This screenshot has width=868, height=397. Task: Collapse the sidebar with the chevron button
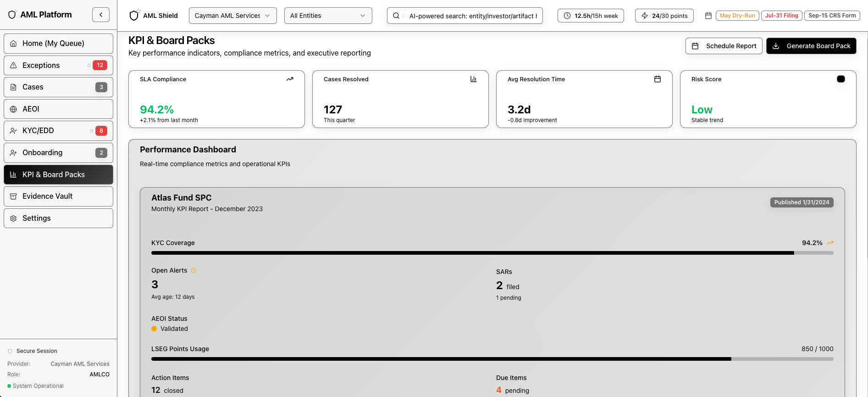(101, 15)
